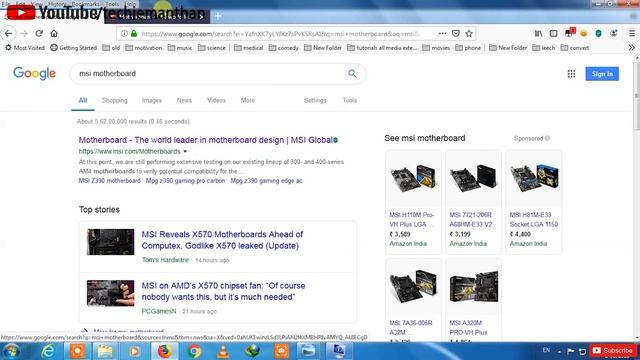The image size is (640, 360).
Task: Open the Google apps grid icon
Action: click(x=571, y=74)
